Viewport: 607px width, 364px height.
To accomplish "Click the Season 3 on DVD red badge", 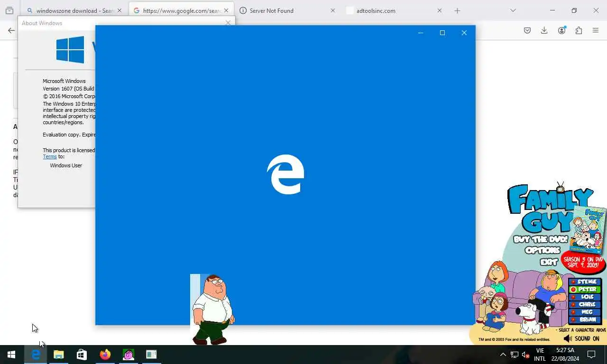I will point(583,262).
